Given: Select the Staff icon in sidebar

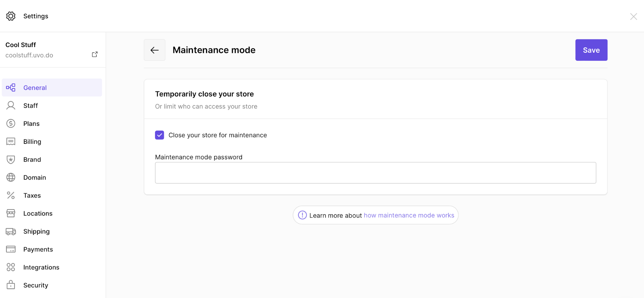Looking at the screenshot, I should [11, 105].
